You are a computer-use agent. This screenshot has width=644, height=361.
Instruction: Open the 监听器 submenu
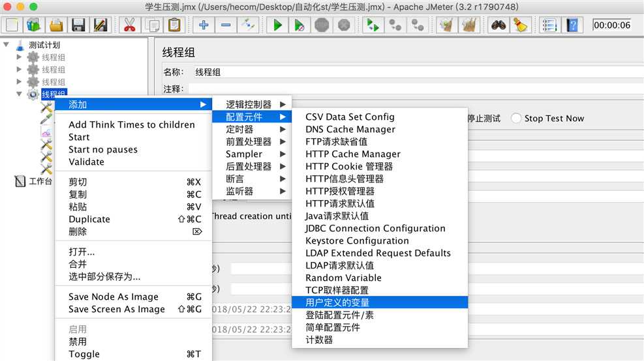(252, 191)
